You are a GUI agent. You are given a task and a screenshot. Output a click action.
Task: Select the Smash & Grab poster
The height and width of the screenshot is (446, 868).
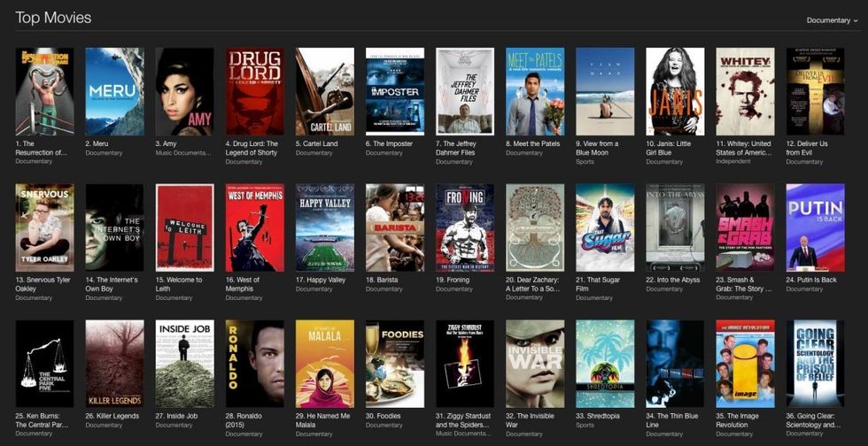[x=745, y=228]
